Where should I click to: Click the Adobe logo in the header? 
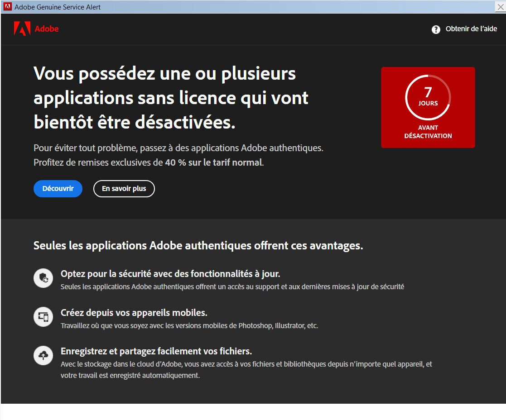36,29
